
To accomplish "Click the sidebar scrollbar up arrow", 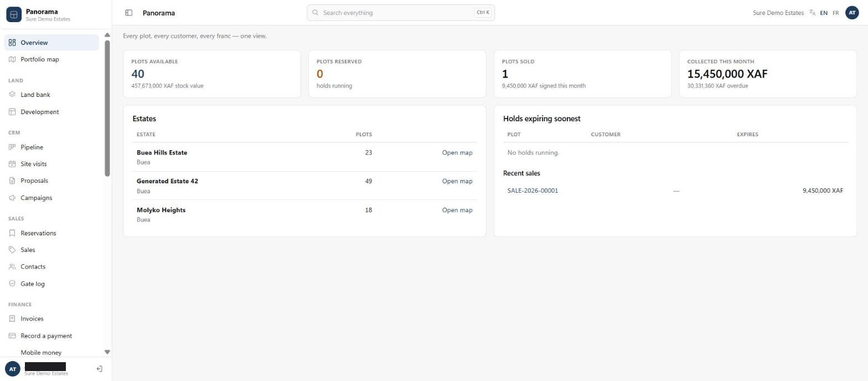I will coord(107,35).
